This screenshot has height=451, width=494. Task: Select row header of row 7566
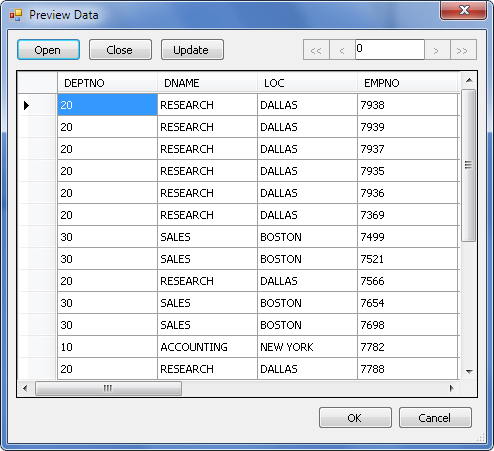pyautogui.click(x=37, y=281)
